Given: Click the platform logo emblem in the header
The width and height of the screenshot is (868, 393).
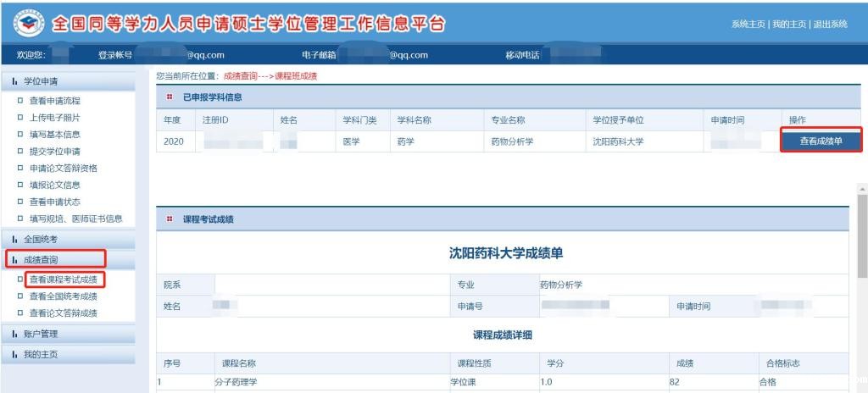Looking at the screenshot, I should tap(28, 23).
